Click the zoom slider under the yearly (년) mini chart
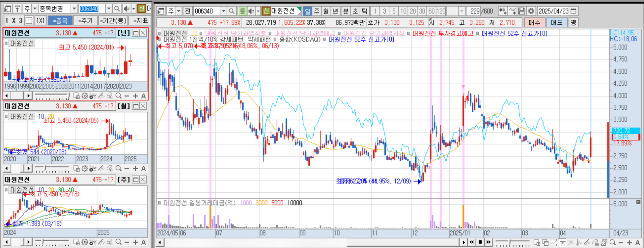 click(x=52, y=96)
